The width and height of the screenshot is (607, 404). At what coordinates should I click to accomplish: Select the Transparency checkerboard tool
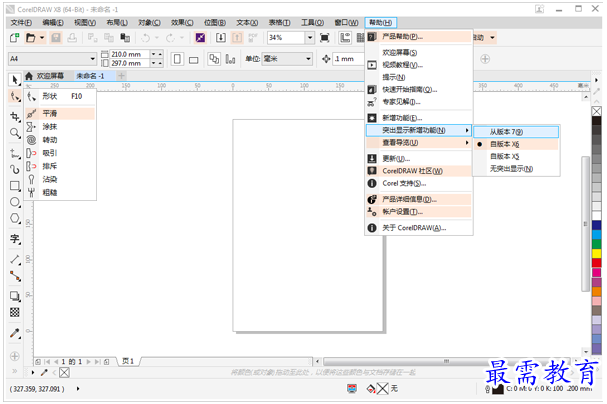point(15,312)
